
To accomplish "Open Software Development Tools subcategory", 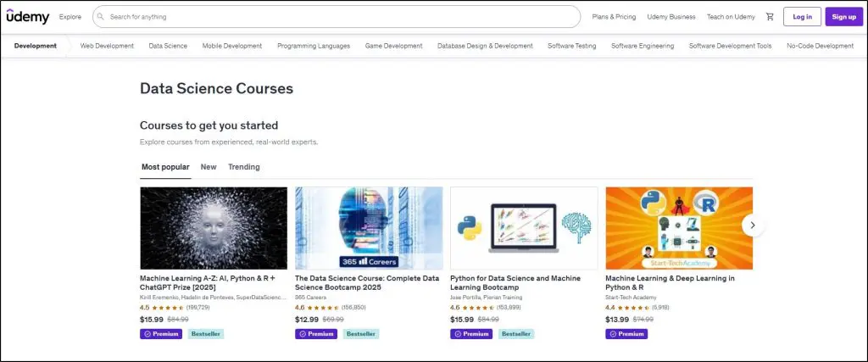I will pyautogui.click(x=730, y=46).
